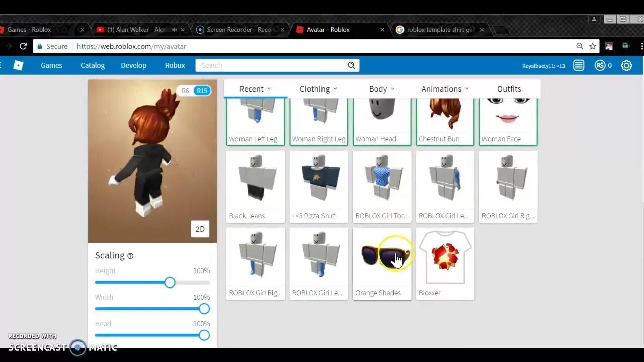Close the Screen Recorder tab

282,30
